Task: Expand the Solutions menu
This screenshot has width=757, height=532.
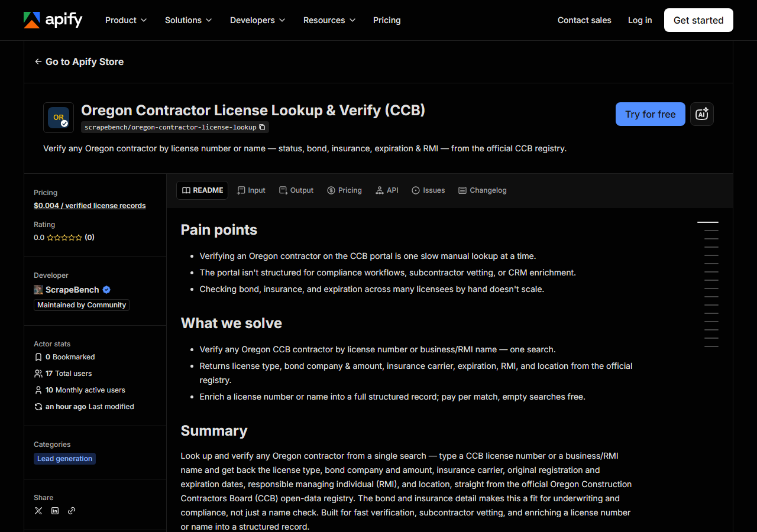Action: point(188,20)
